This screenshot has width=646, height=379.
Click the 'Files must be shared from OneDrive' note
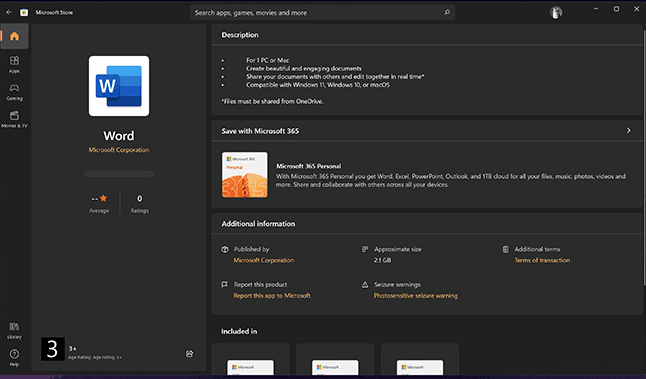(272, 101)
